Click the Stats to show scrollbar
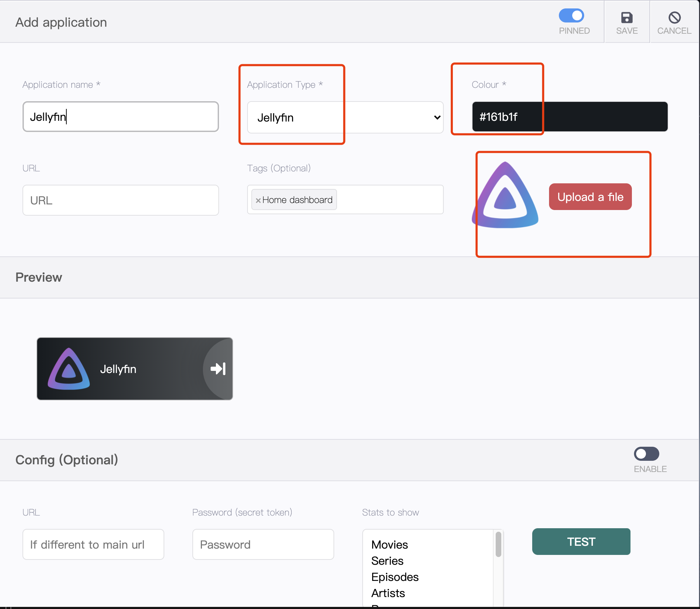The height and width of the screenshot is (609, 700). point(498,545)
